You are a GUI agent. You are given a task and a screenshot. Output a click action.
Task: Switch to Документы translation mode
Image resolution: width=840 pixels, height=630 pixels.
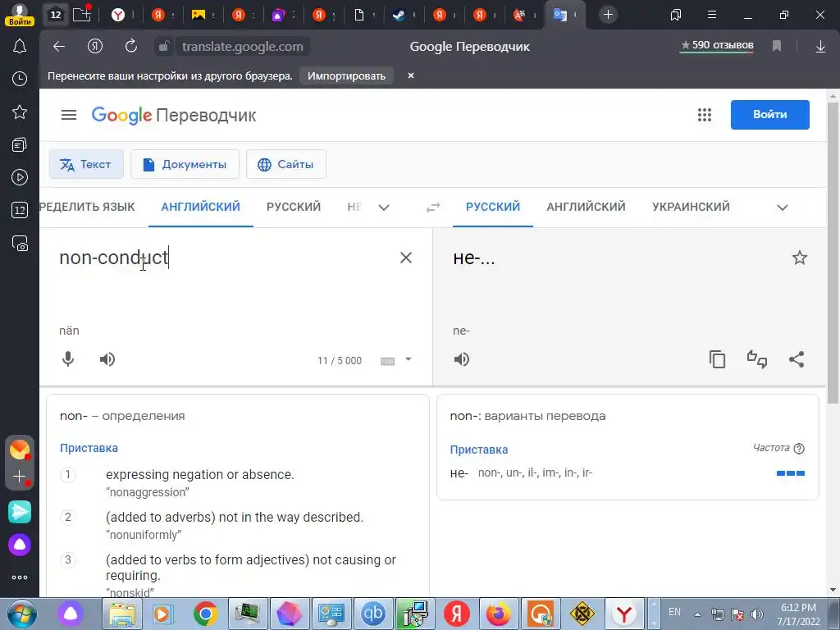pos(185,164)
